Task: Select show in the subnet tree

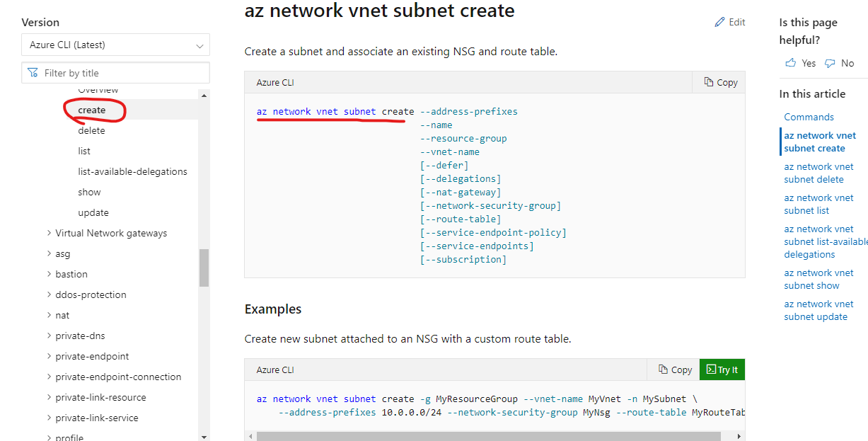Action: click(89, 192)
